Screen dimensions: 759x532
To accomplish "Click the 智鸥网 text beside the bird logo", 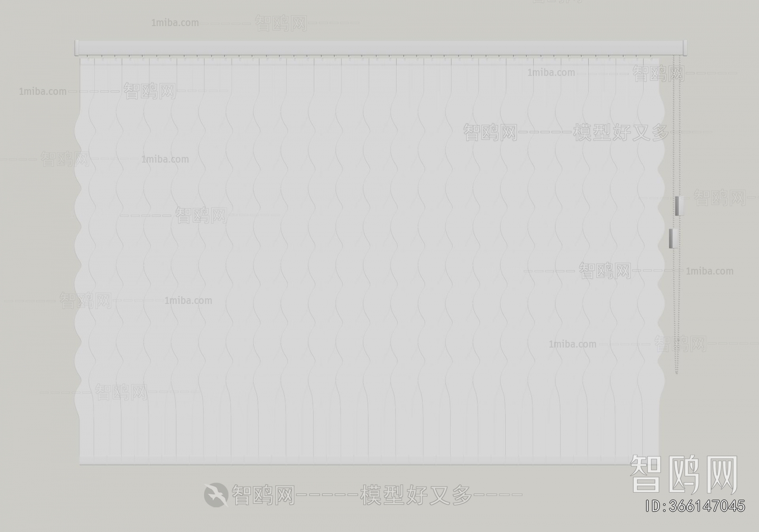I will coord(263,495).
